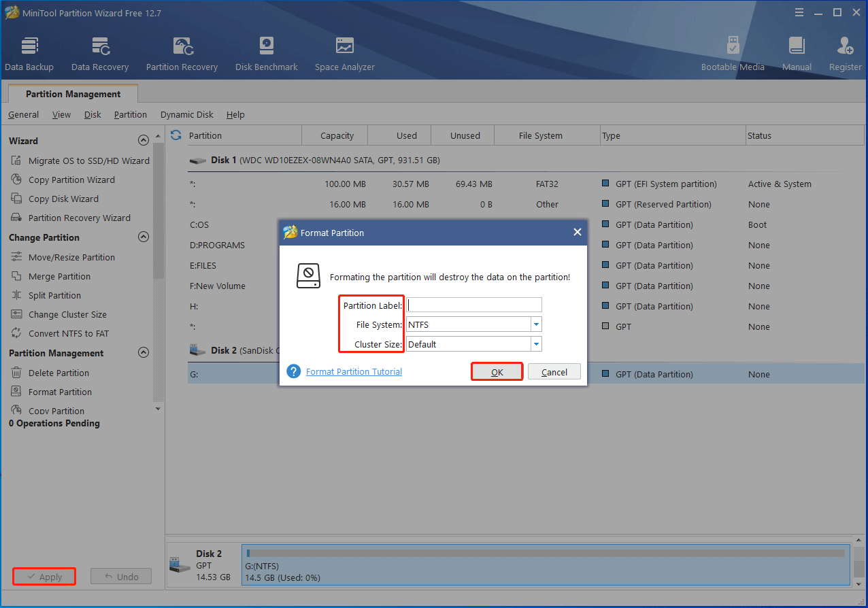Open the Cluster Size dropdown
This screenshot has width=868, height=608.
[536, 344]
